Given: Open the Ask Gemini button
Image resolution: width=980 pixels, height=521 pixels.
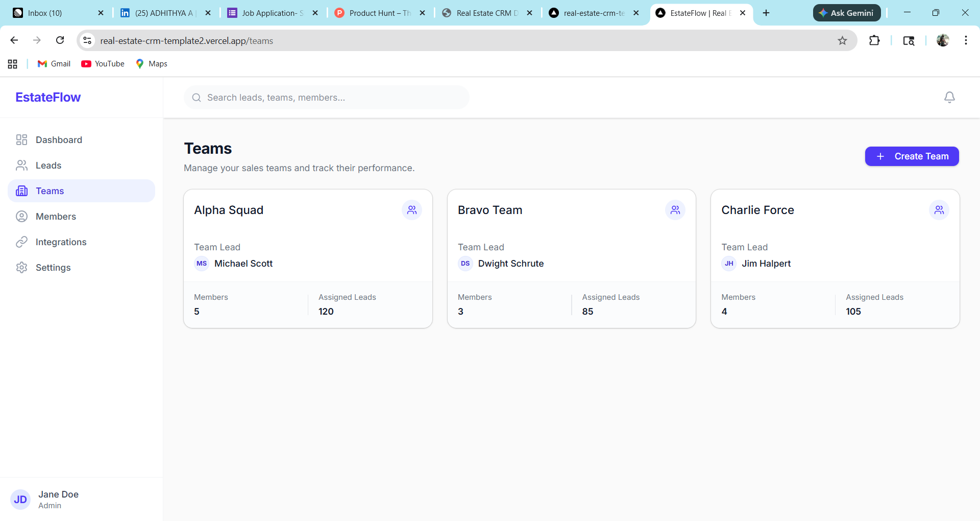Looking at the screenshot, I should pyautogui.click(x=846, y=13).
